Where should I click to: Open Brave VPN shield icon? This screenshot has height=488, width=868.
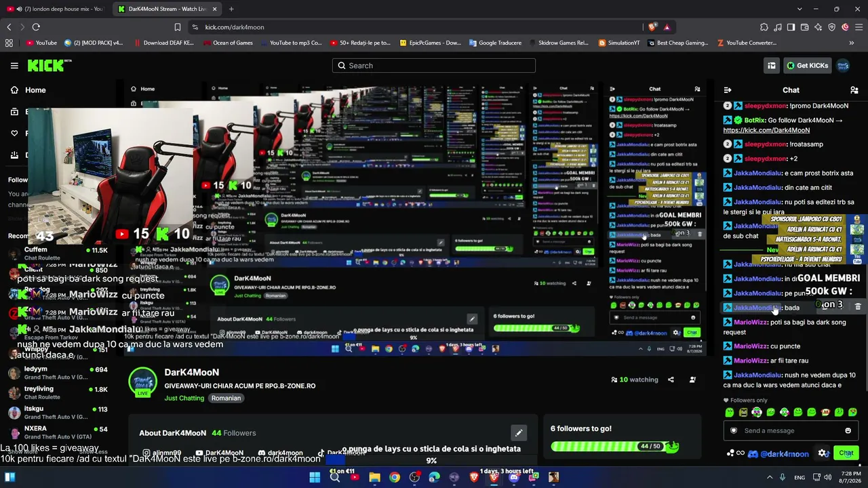click(832, 27)
